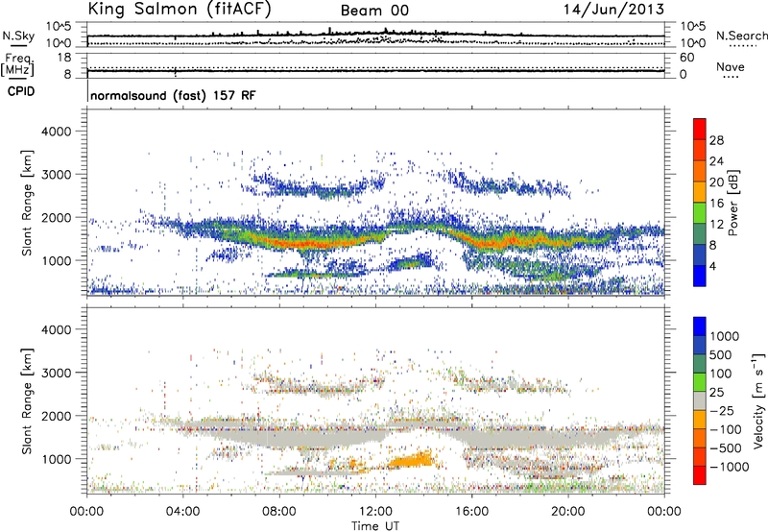This screenshot has width=768, height=532.
Task: Click the power panel red-orange backscatter band near 09:00
Action: [303, 244]
